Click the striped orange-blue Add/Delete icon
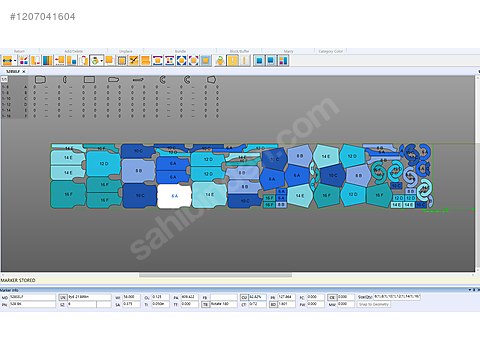The height and width of the screenshot is (360, 480). (47, 61)
